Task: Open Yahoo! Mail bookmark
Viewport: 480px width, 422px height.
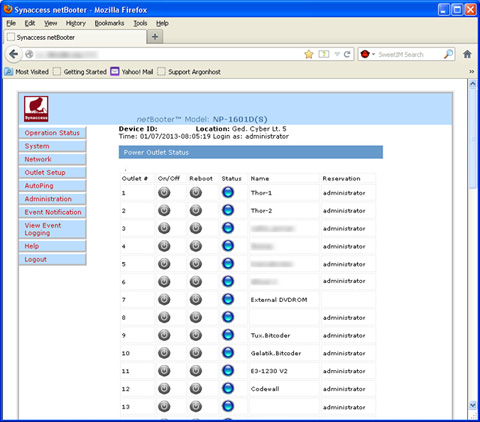Action: point(132,72)
